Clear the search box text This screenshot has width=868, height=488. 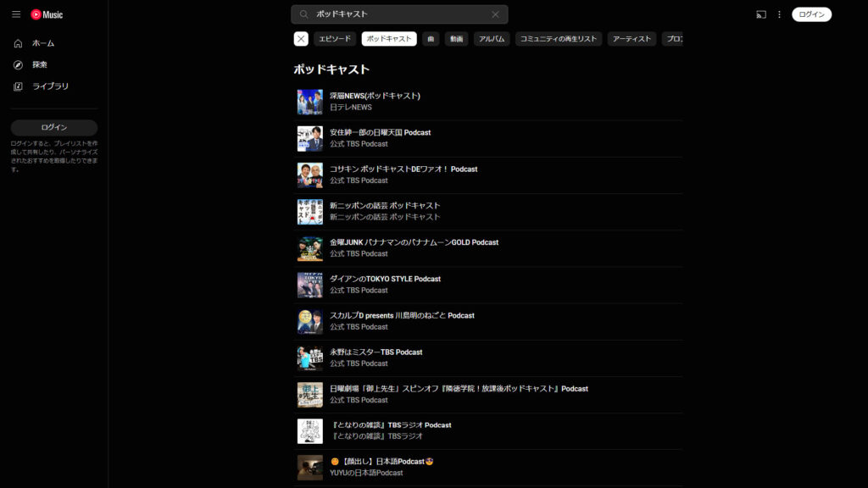(x=495, y=14)
